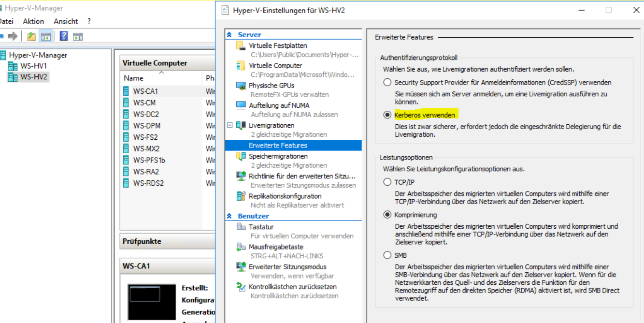Open the blue Help question mark toolbar icon

(x=64, y=36)
